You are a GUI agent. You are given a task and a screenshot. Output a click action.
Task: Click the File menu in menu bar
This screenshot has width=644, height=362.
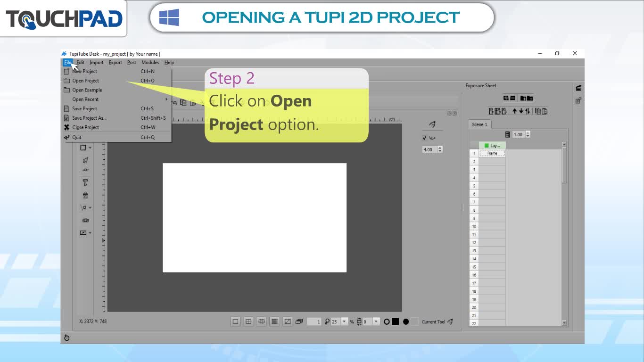68,62
